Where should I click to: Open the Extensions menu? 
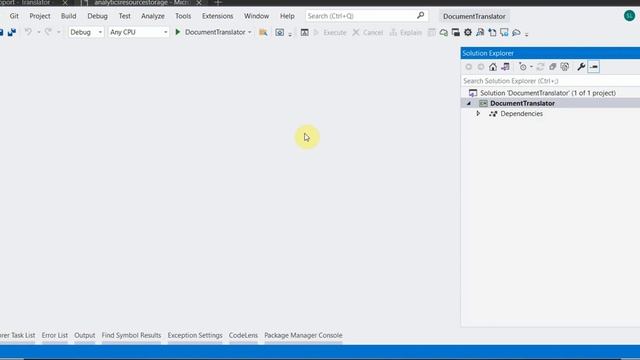(217, 16)
